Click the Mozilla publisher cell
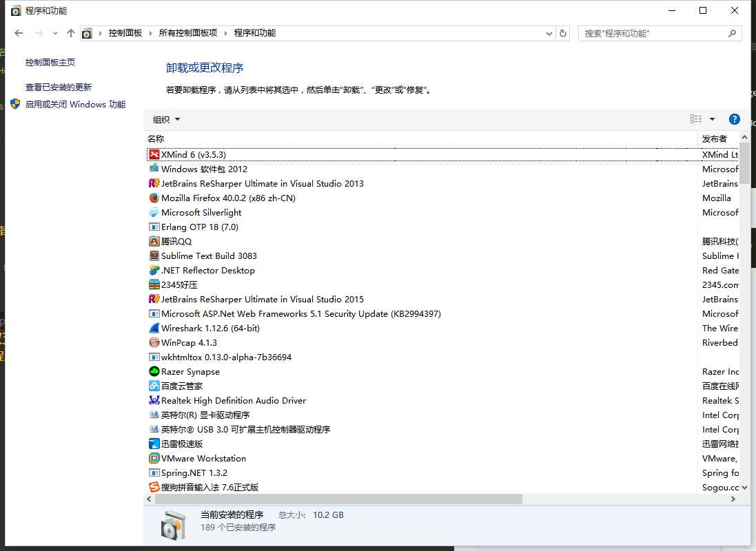 coord(717,198)
